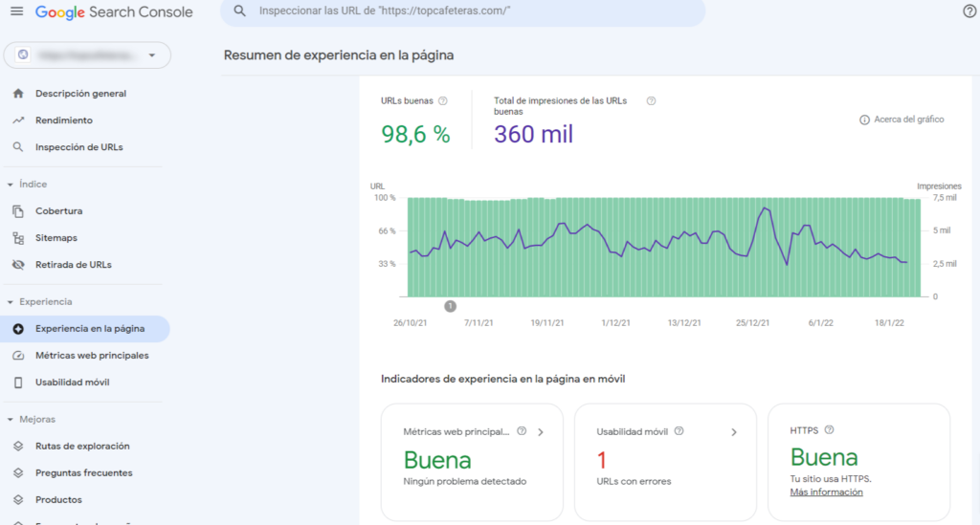980x525 pixels.
Task: Click the crossed-eye icon beside Retirada de URLs
Action: click(x=18, y=265)
